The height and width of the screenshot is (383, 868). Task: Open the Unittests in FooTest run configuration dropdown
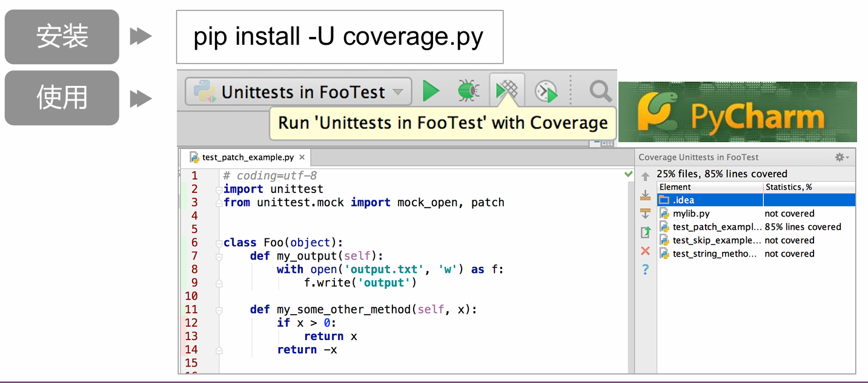(x=299, y=92)
